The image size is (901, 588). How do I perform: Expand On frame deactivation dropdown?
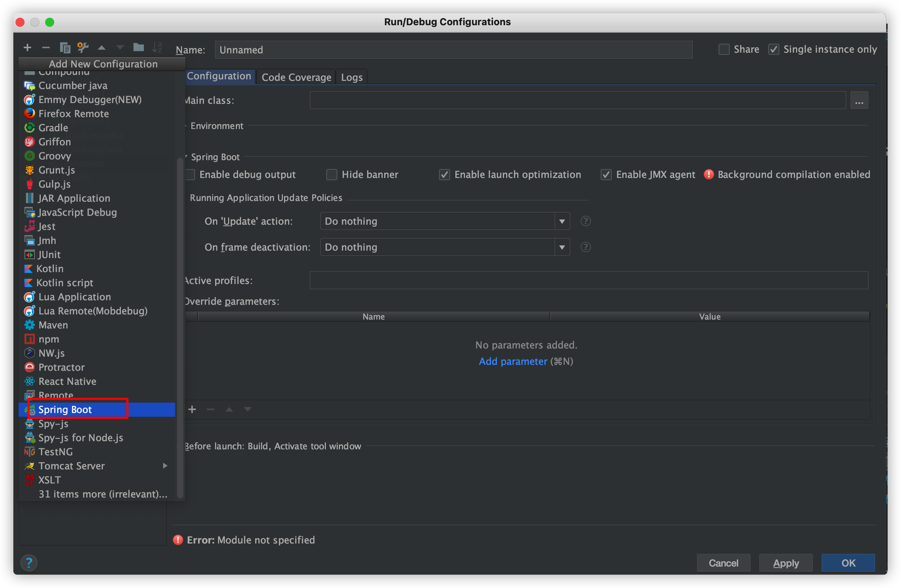pos(562,247)
